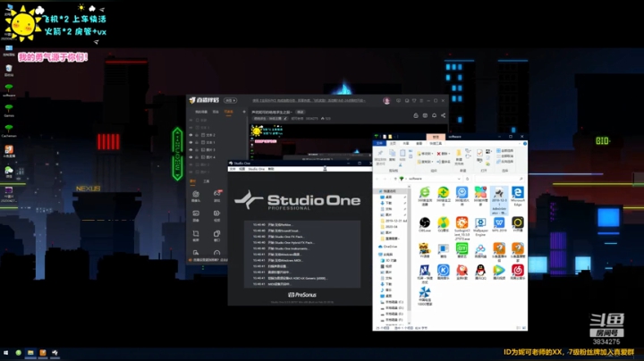Click the plus add-scene icon in Douyu companion
The width and height of the screenshot is (644, 361).
pos(244,112)
